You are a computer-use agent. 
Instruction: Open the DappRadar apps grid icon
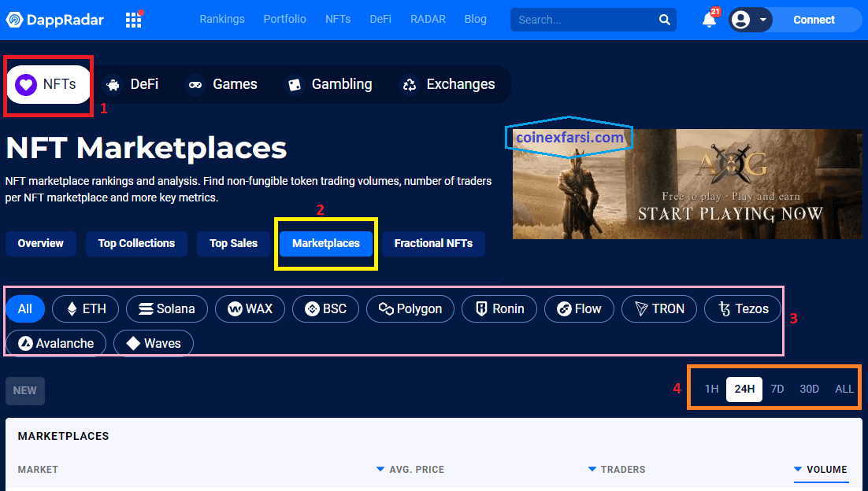pyautogui.click(x=133, y=20)
